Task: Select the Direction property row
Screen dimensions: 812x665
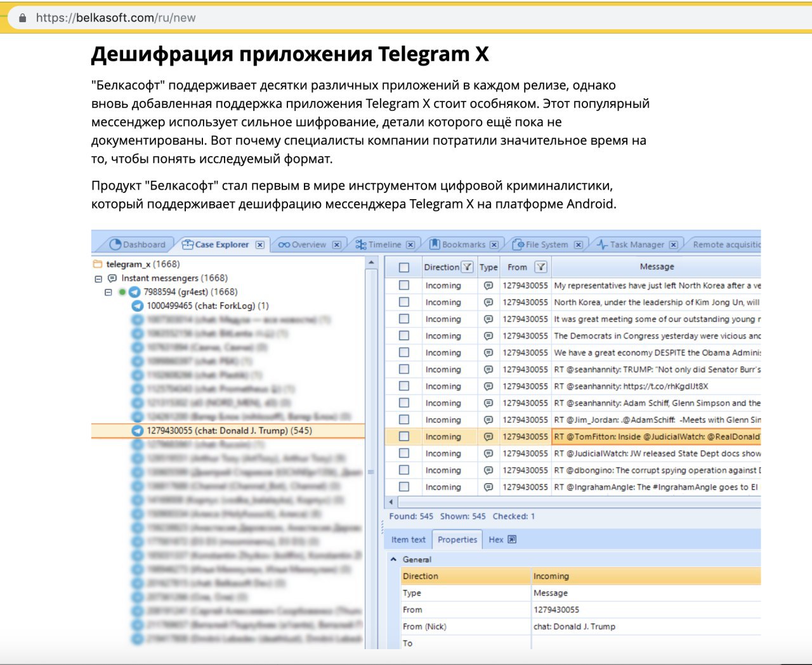Action: 580,576
